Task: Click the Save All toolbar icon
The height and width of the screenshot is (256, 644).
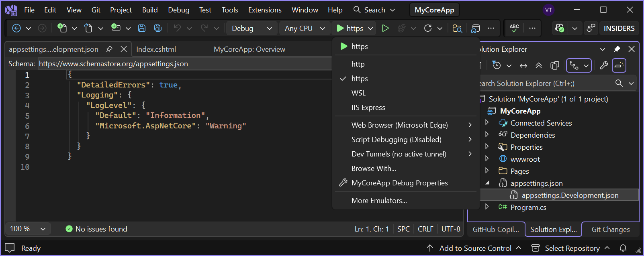Action: 158,28
